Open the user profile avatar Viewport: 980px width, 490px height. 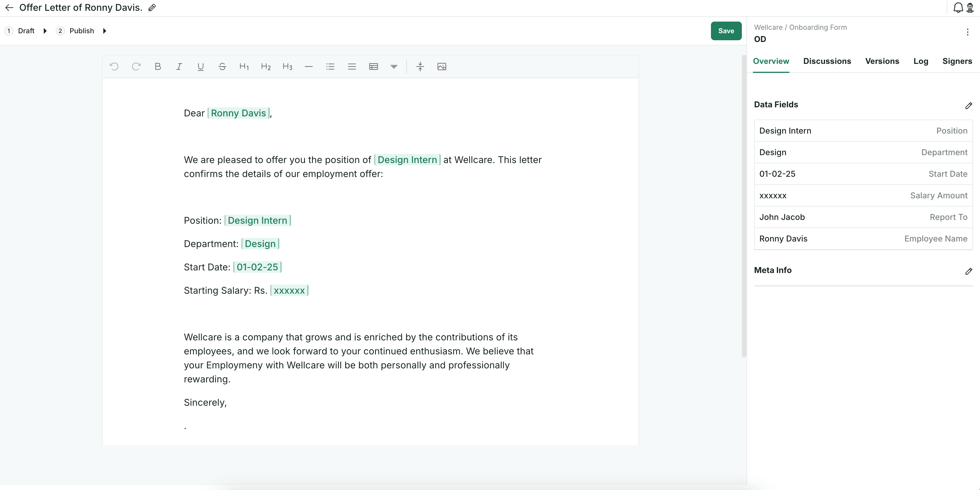tap(970, 8)
